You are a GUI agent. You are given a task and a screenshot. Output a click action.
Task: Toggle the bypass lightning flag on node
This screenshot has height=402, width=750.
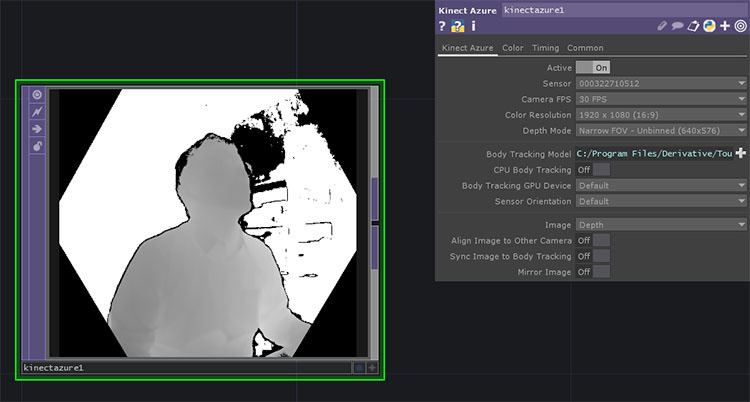click(37, 112)
